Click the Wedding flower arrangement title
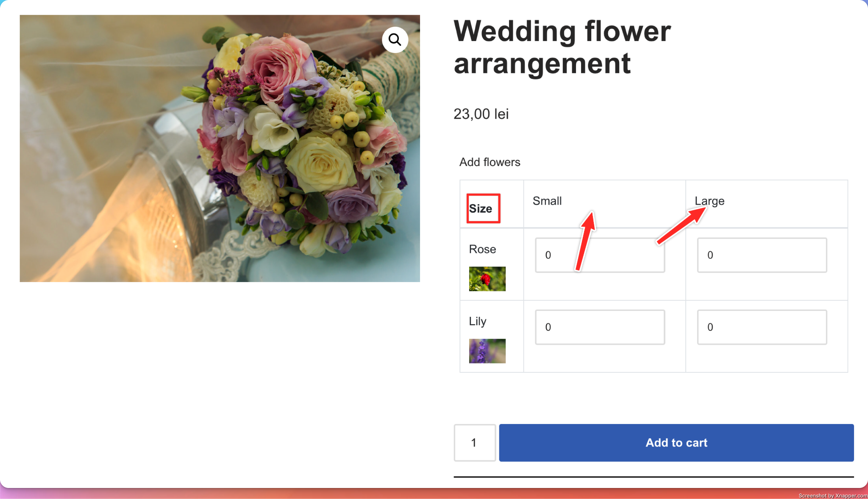Screen dimensions: 868x499 (x=562, y=47)
